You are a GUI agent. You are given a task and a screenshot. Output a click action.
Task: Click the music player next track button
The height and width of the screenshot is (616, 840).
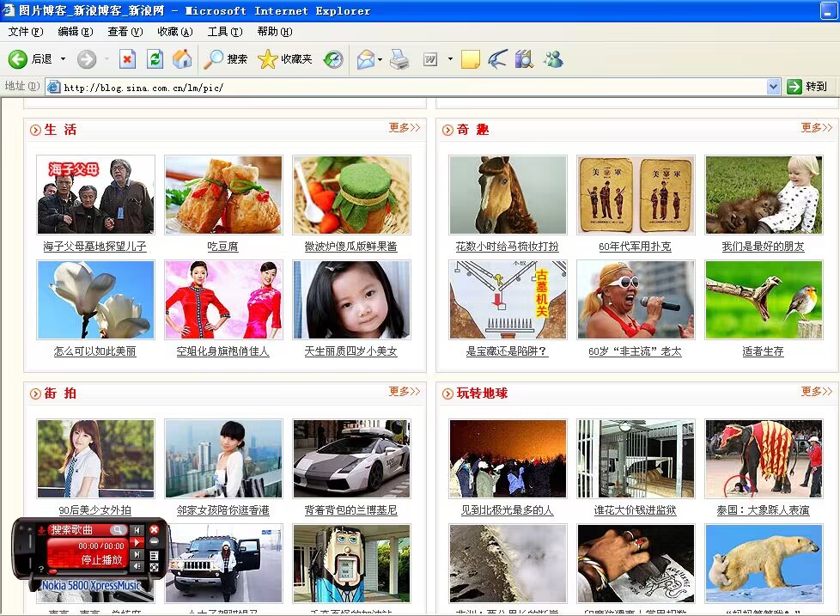coord(137,554)
